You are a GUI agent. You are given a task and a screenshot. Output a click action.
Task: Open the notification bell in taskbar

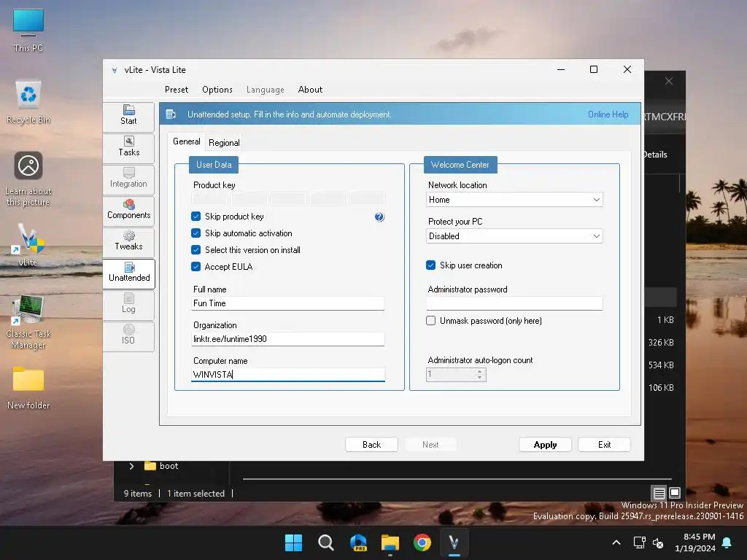[x=727, y=542]
